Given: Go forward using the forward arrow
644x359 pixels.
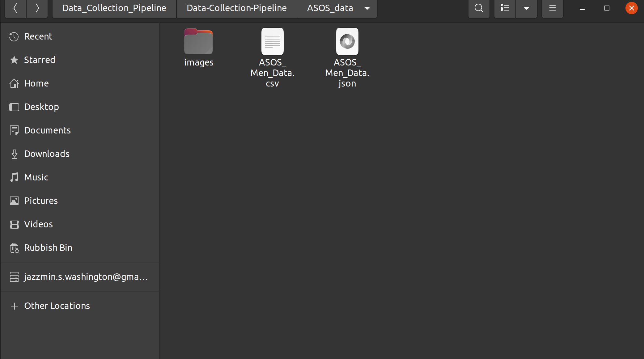Looking at the screenshot, I should click(x=37, y=8).
